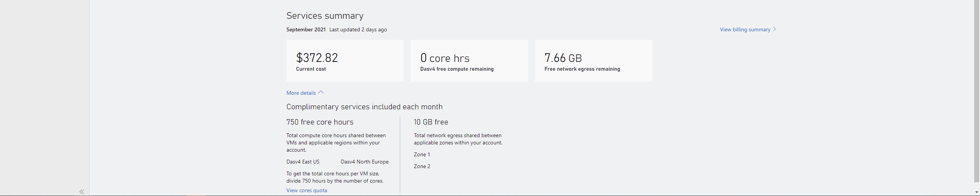Click the Dasv4 East US region label
980x196 pixels.
(303, 162)
